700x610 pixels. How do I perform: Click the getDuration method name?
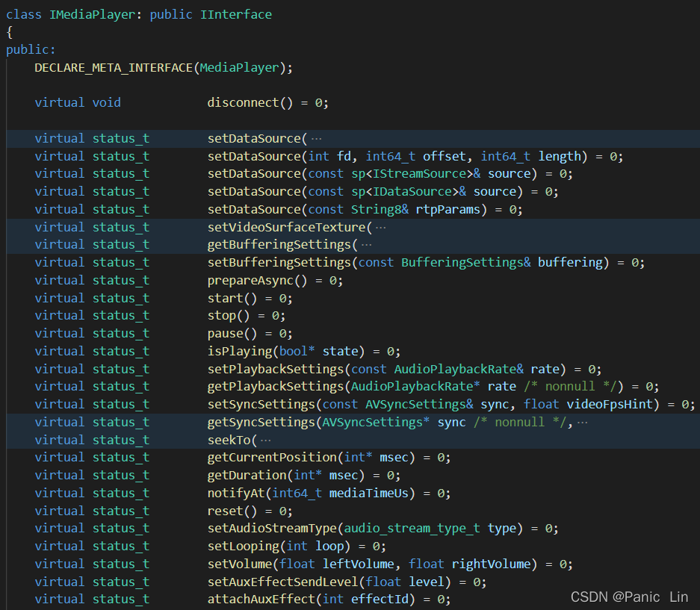point(247,476)
